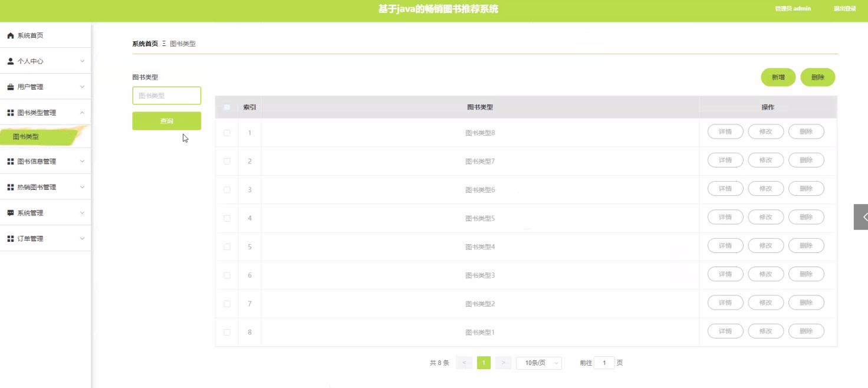Click the grid icon beside 图书类型管理
868x388 pixels.
click(9, 112)
